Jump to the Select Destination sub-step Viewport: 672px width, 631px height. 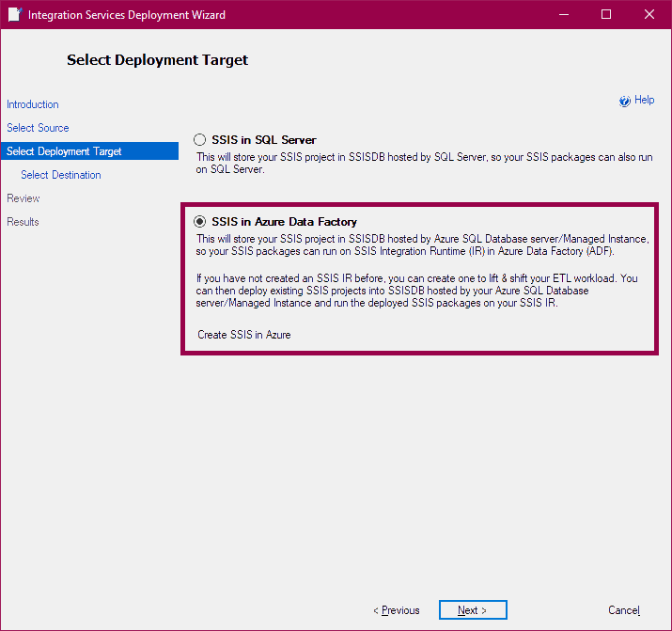61,175
